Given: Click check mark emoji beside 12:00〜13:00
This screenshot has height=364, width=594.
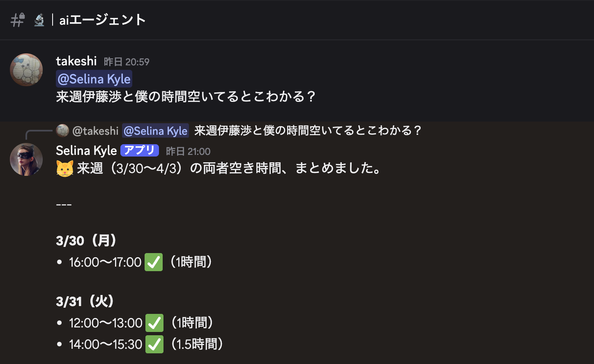Looking at the screenshot, I should coord(154,323).
